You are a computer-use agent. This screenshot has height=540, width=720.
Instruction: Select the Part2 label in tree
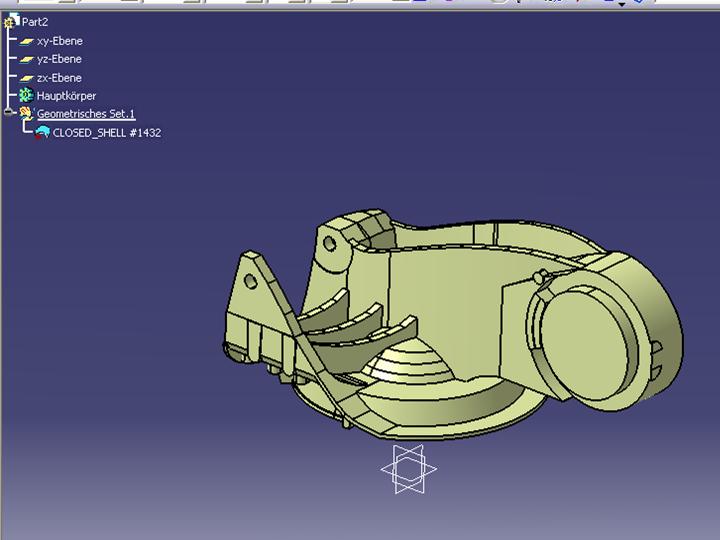point(35,22)
